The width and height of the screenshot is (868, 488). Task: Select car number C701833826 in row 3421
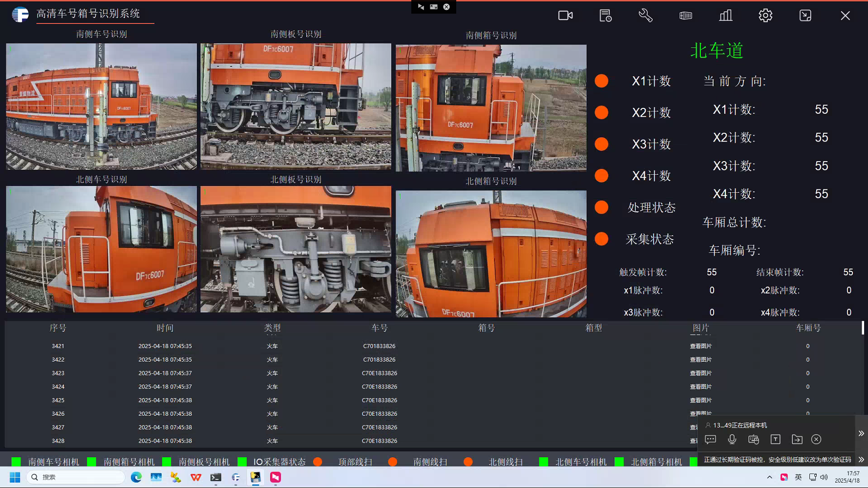[379, 346]
